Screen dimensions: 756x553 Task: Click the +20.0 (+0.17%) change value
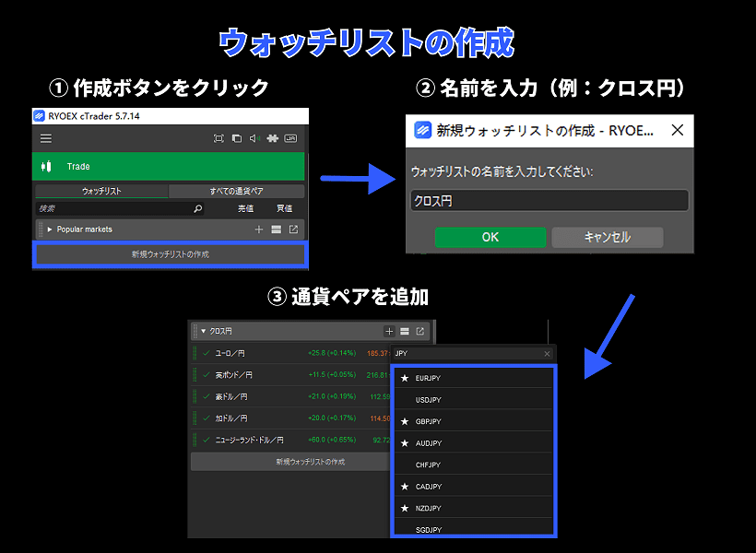click(x=332, y=418)
